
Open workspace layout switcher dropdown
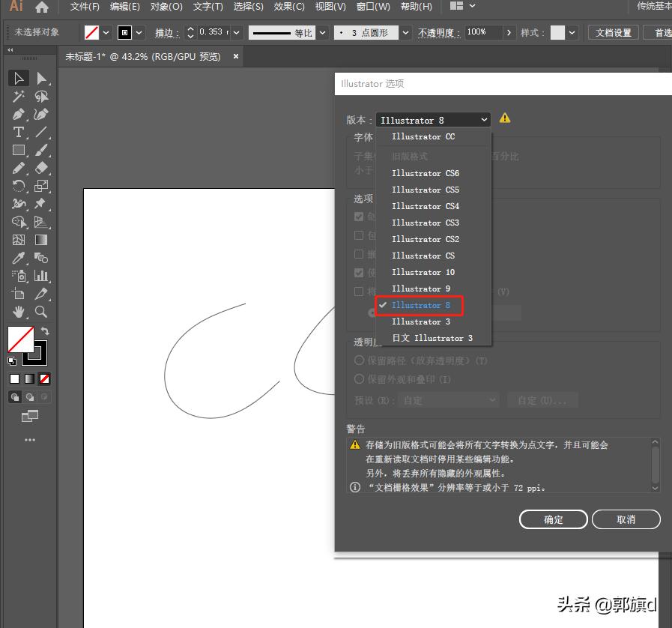tap(462, 6)
